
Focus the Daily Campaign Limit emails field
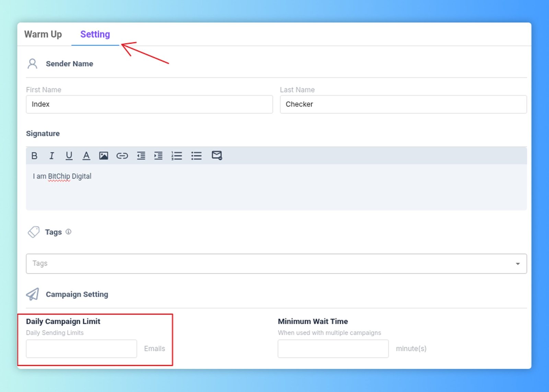point(81,349)
